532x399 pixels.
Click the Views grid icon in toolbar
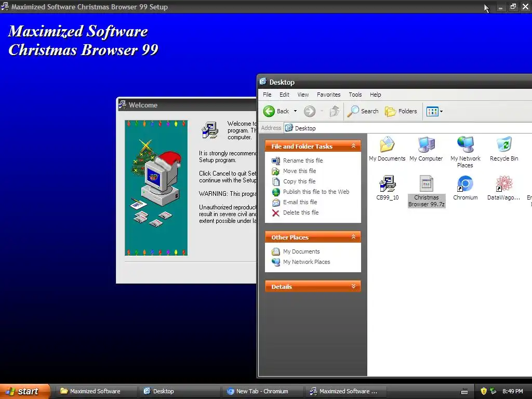click(432, 111)
